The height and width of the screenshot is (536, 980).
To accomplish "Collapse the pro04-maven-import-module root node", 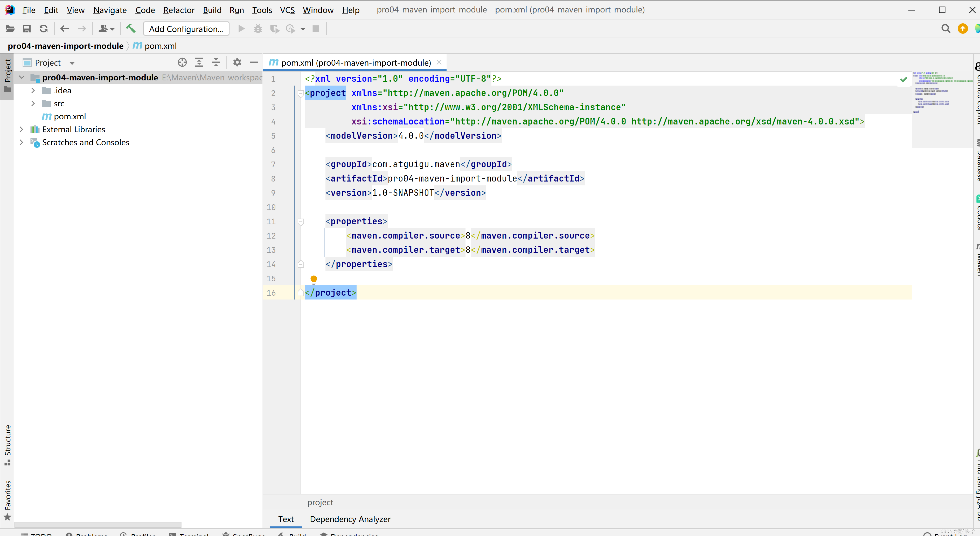I will click(x=22, y=78).
